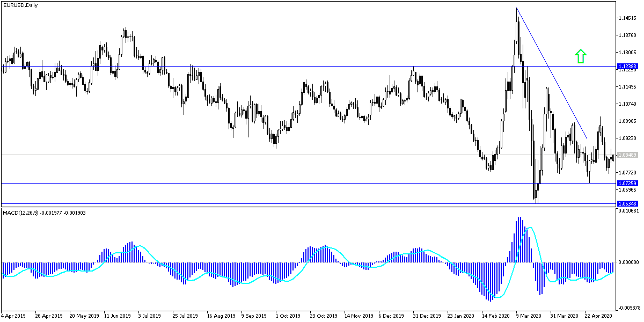Click the blue 1.07259 price label
The height and width of the screenshot is (322, 644).
click(627, 182)
